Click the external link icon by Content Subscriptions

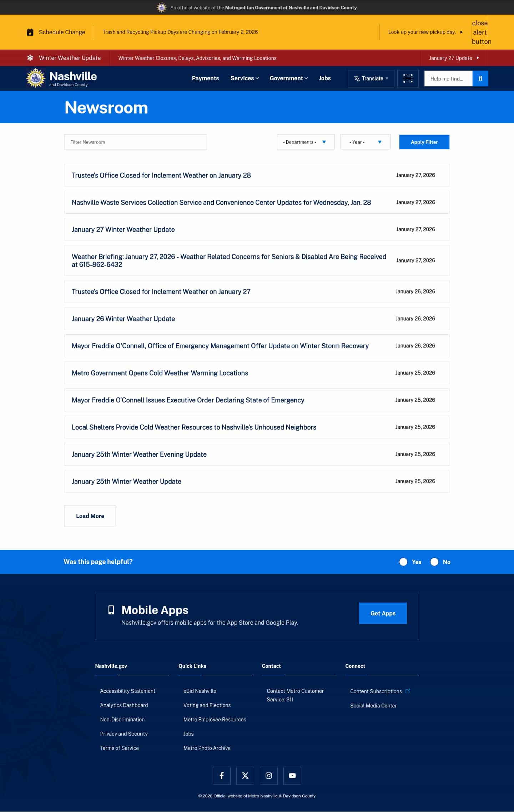coord(408,691)
